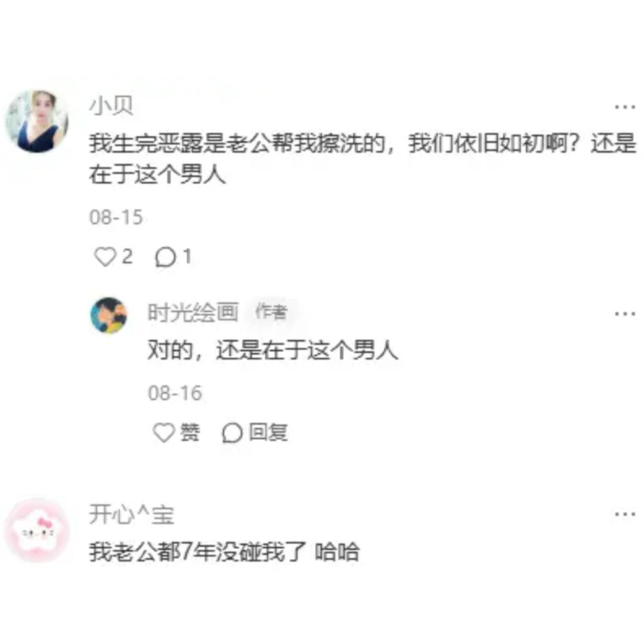
Task: Open three-dot menu on 开心^宝's comment
Action: click(x=625, y=514)
